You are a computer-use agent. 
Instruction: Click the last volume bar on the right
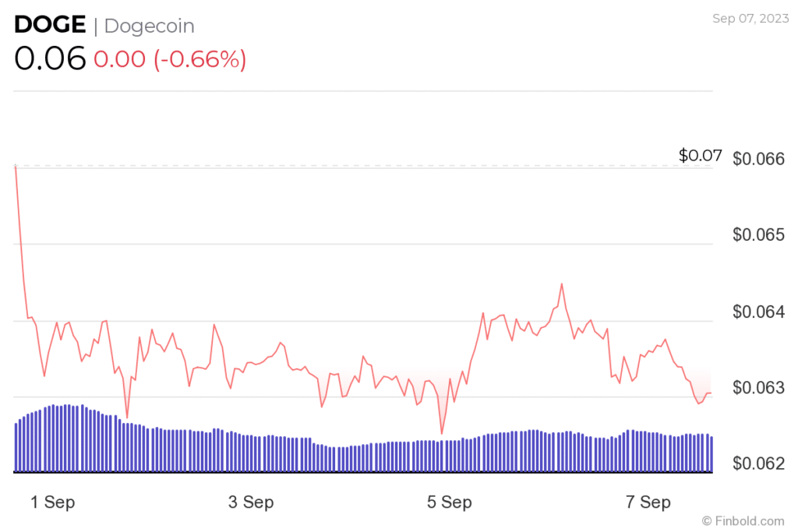click(x=711, y=453)
